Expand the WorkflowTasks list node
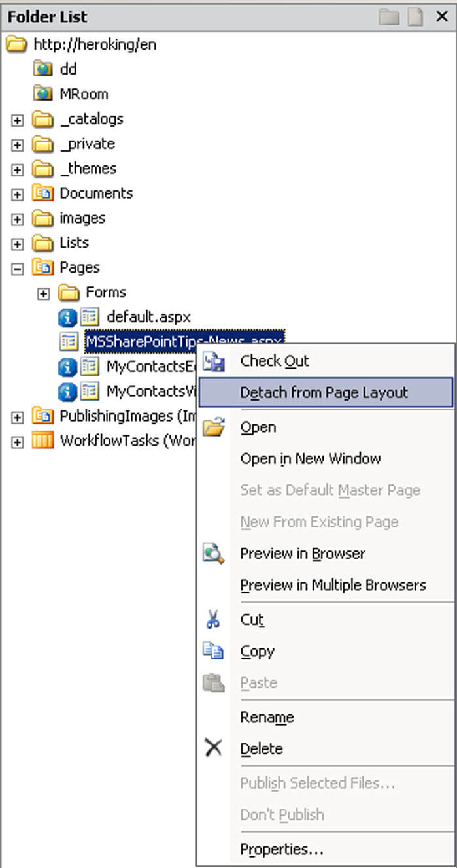457x868 pixels. point(18,442)
